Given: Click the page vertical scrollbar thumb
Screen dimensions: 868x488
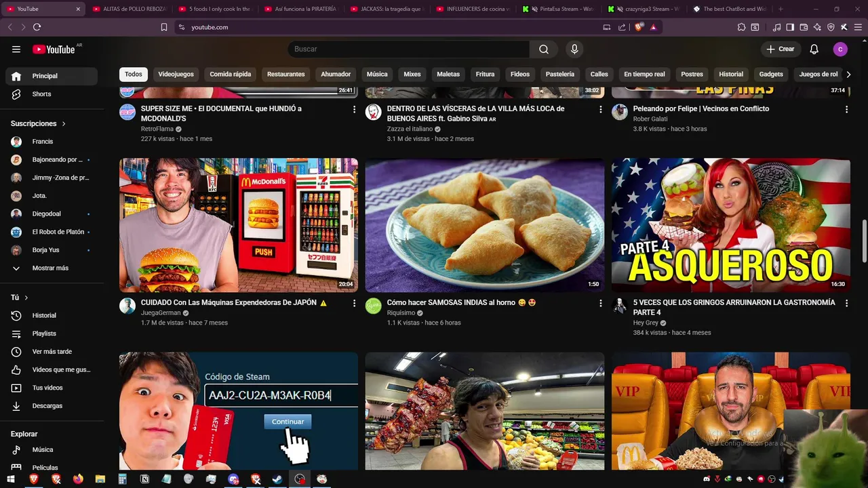Looking at the screenshot, I should (x=864, y=241).
